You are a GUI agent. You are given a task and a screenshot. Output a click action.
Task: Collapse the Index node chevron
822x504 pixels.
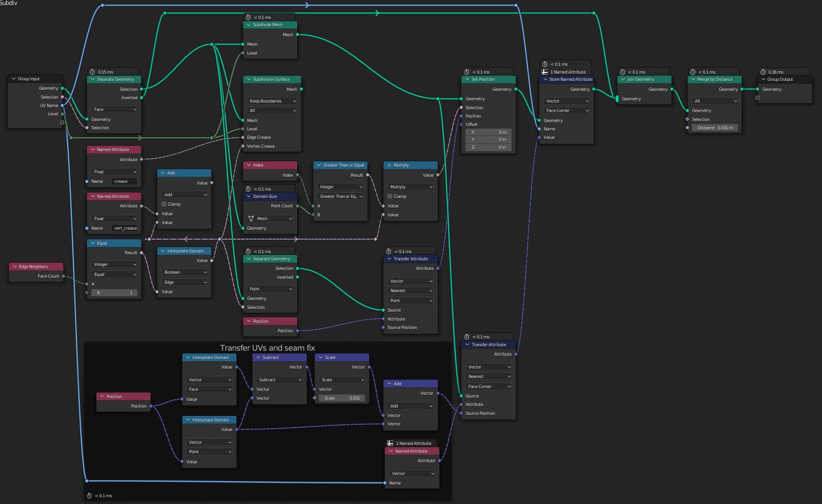tap(249, 165)
